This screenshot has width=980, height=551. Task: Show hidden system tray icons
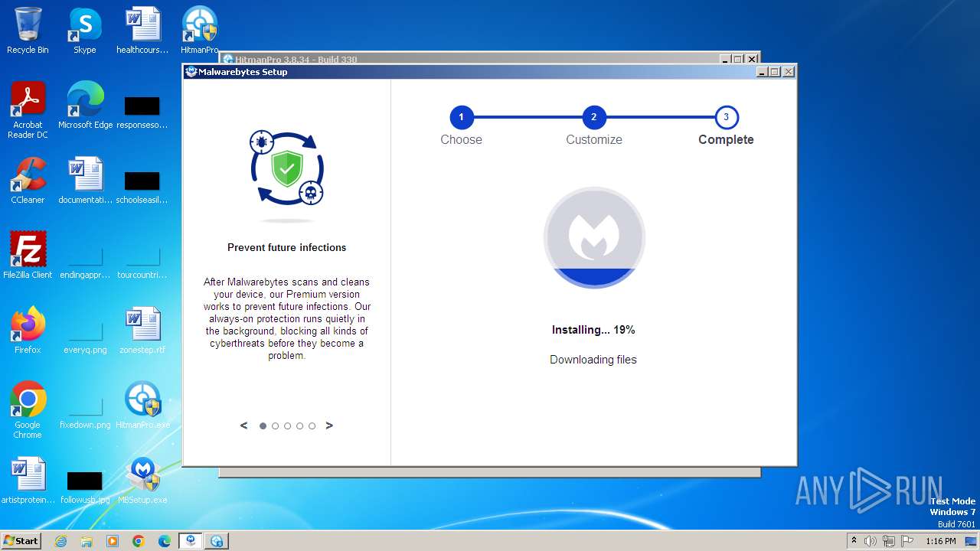[854, 541]
